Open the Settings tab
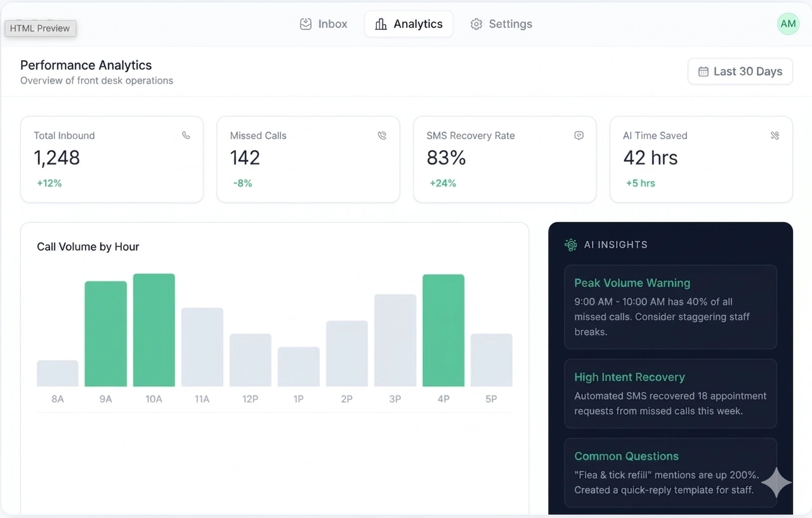Image resolution: width=812 pixels, height=518 pixels. click(501, 24)
